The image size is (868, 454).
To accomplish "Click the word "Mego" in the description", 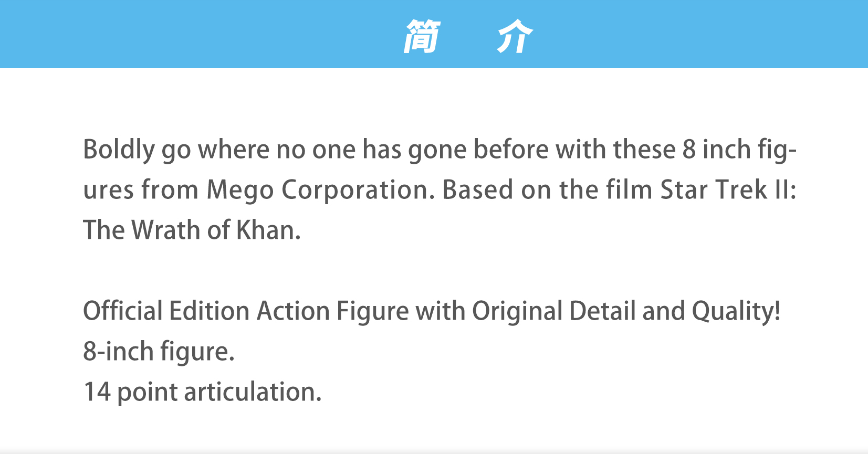I will 240,191.
